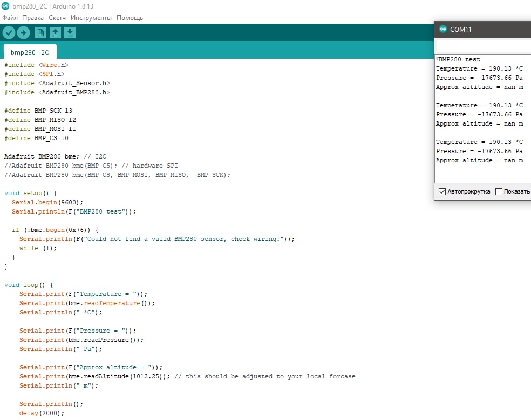
Task: Click first 'Pressure = -17673.66 Pa' output line
Action: tap(479, 78)
